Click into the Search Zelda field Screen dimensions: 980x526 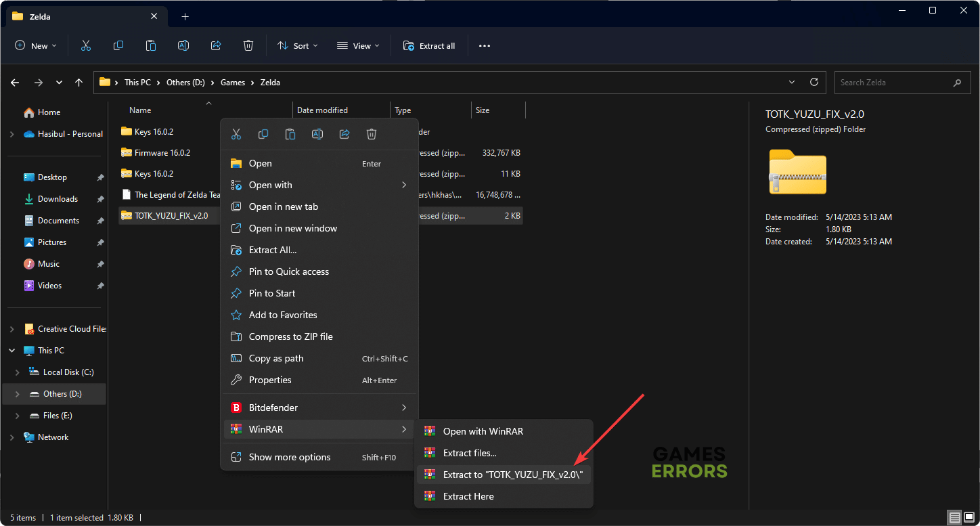pyautogui.click(x=893, y=83)
